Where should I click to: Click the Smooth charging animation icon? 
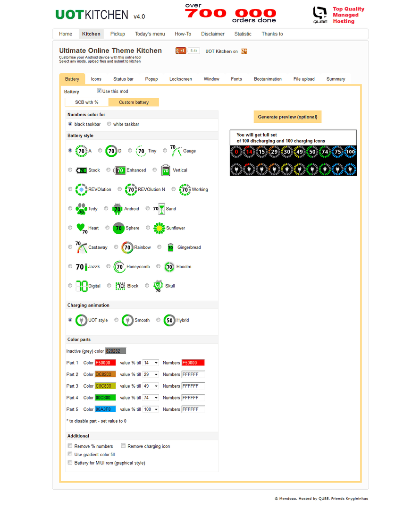(x=127, y=320)
